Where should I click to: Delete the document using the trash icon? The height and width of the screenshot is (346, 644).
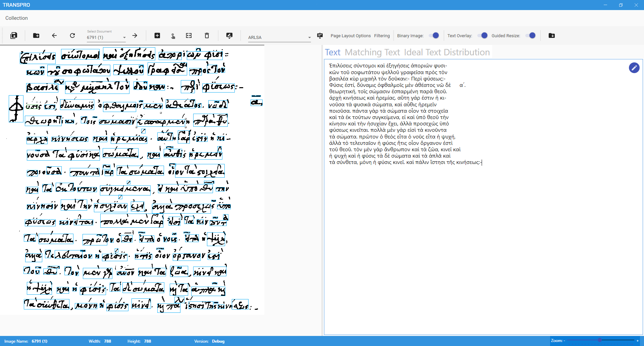(207, 36)
